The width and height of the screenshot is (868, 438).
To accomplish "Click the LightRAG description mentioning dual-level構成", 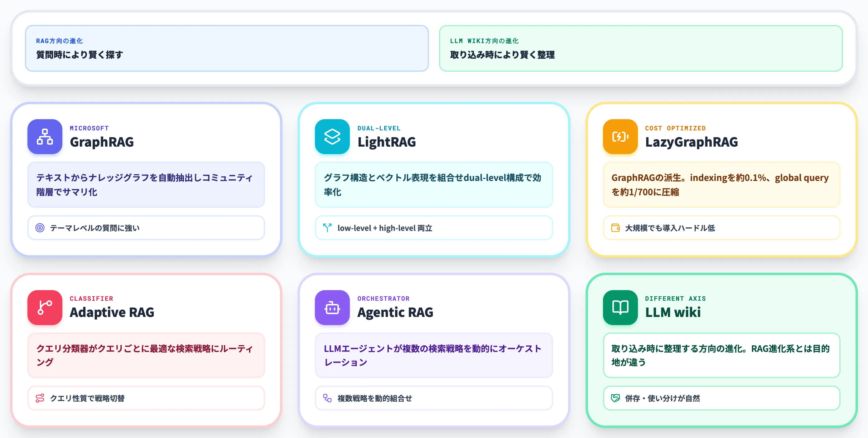I will pyautogui.click(x=434, y=185).
